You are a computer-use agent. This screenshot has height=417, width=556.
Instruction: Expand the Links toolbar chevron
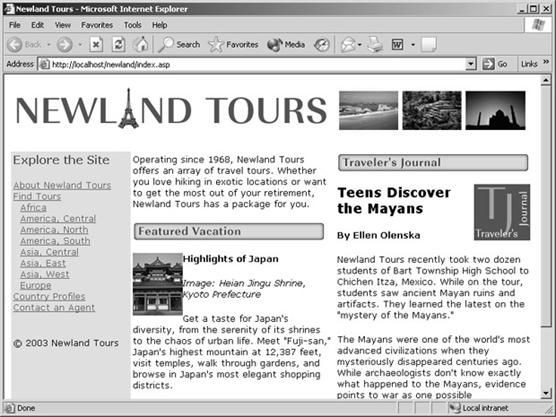[546, 62]
